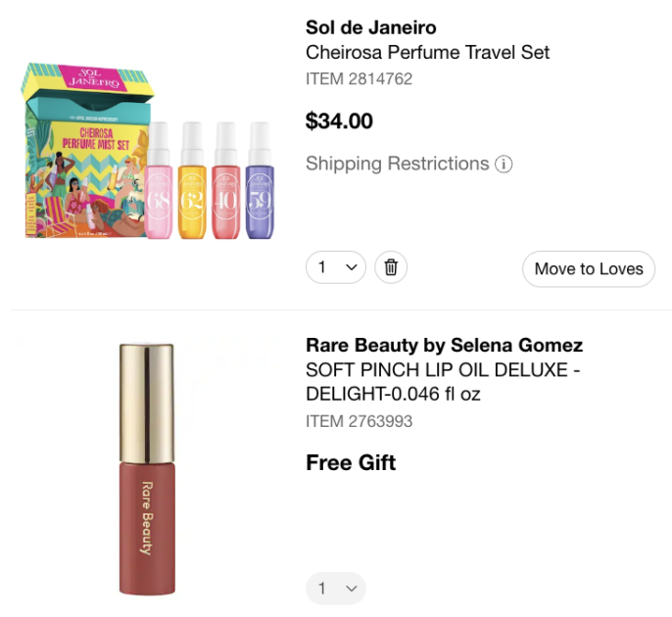Image resolution: width=672 pixels, height=617 pixels.
Task: Move the perfume set to Loves
Action: pyautogui.click(x=589, y=268)
